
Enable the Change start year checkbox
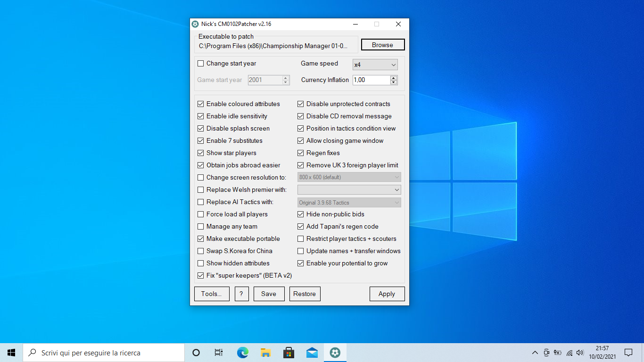(201, 64)
